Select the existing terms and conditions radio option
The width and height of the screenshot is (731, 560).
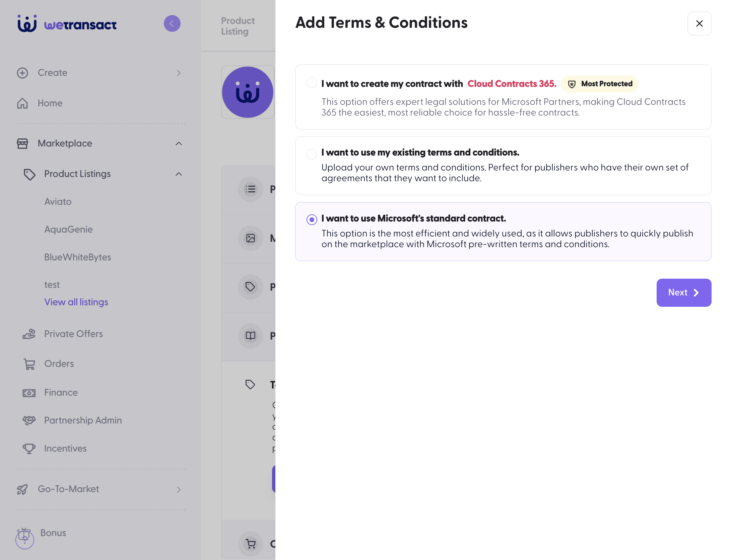point(312,154)
